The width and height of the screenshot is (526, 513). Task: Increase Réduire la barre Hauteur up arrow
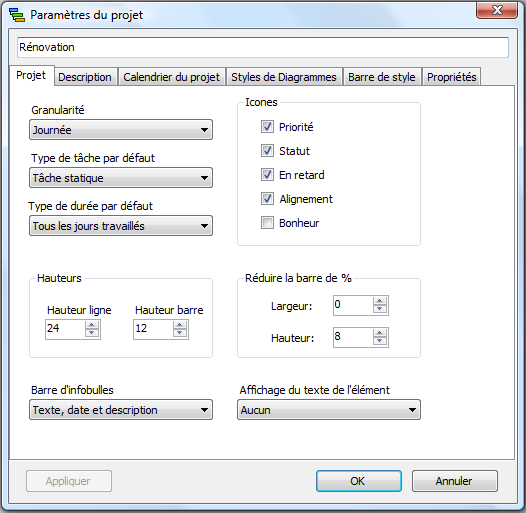click(x=380, y=333)
